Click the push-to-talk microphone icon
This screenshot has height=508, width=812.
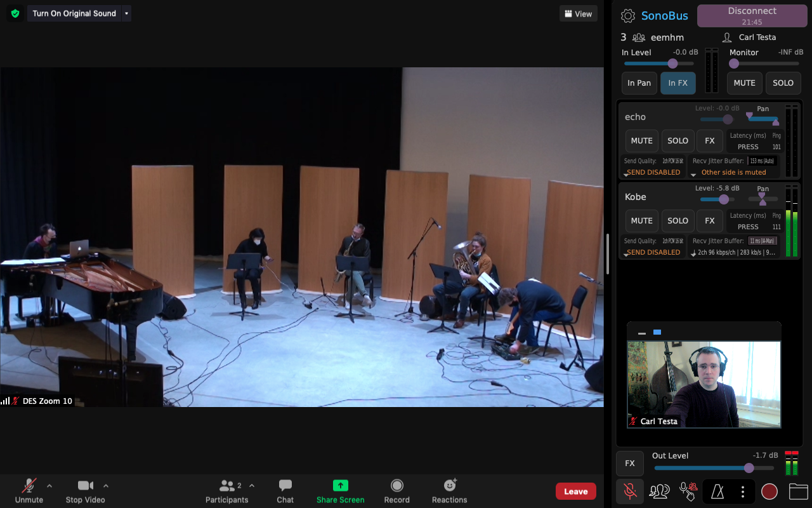click(x=688, y=491)
